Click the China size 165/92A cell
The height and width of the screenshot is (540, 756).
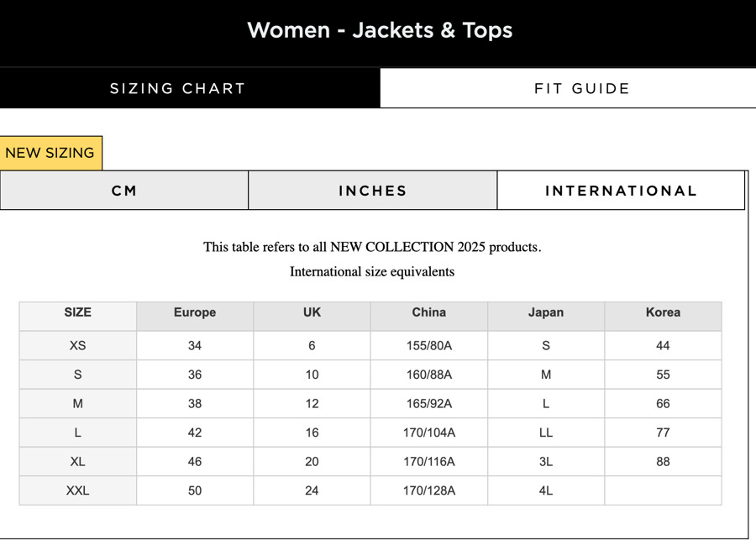point(428,403)
